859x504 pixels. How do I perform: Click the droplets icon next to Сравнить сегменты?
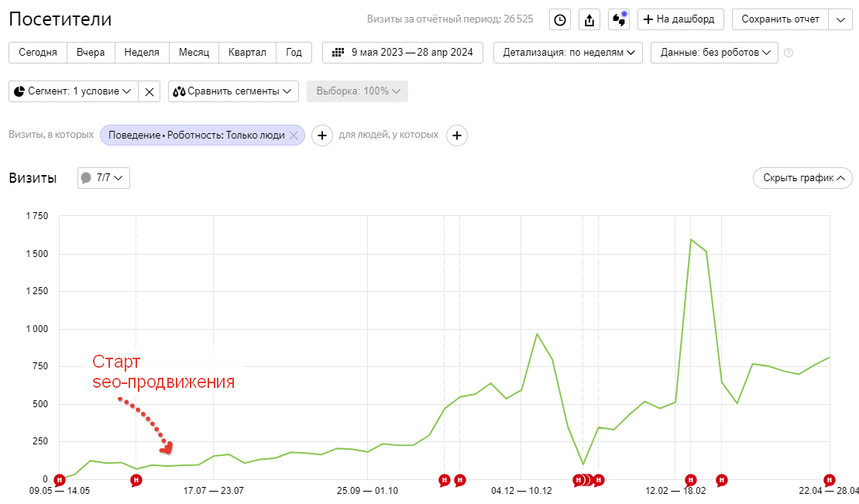point(178,91)
